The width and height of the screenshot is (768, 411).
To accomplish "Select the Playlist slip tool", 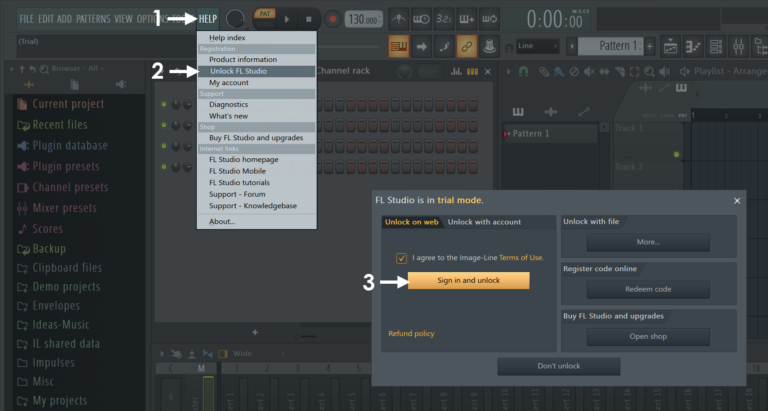I will tap(604, 72).
